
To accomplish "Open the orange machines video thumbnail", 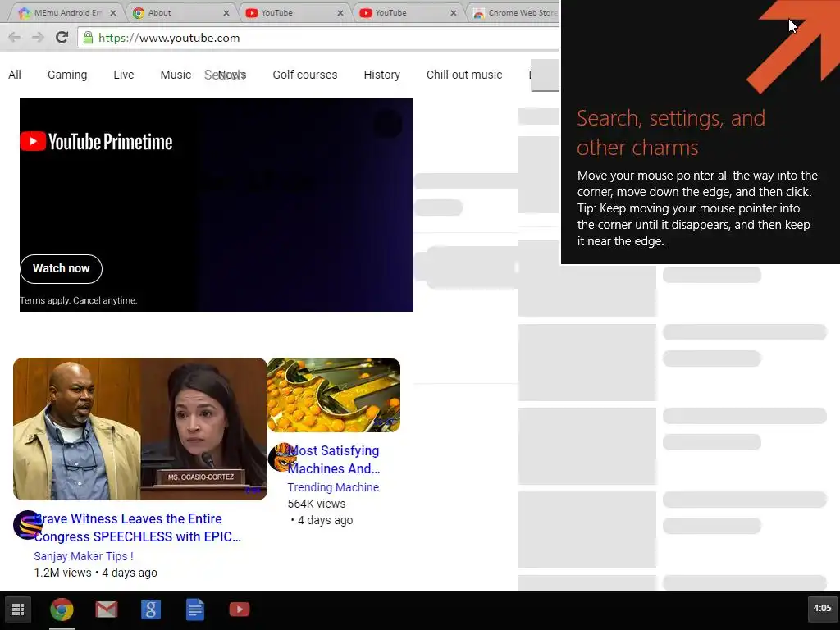I will point(334,395).
